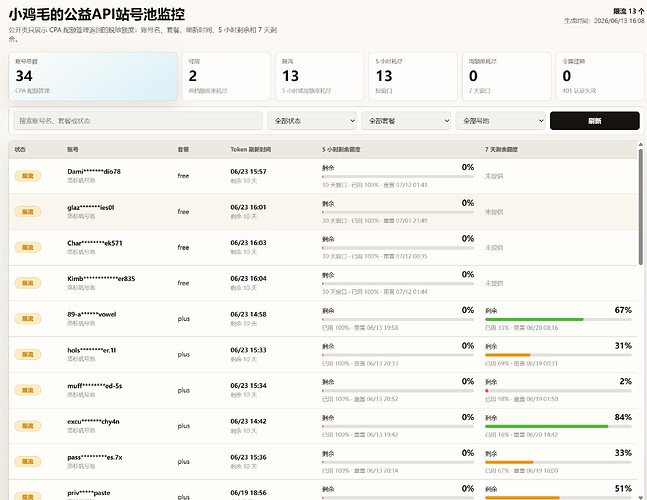Viewport: 647px width, 500px height.
Task: Click the 账号 column header
Action: 73,149
